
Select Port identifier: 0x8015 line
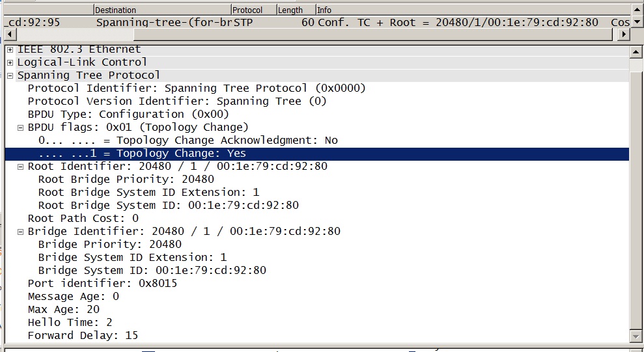pyautogui.click(x=102, y=284)
